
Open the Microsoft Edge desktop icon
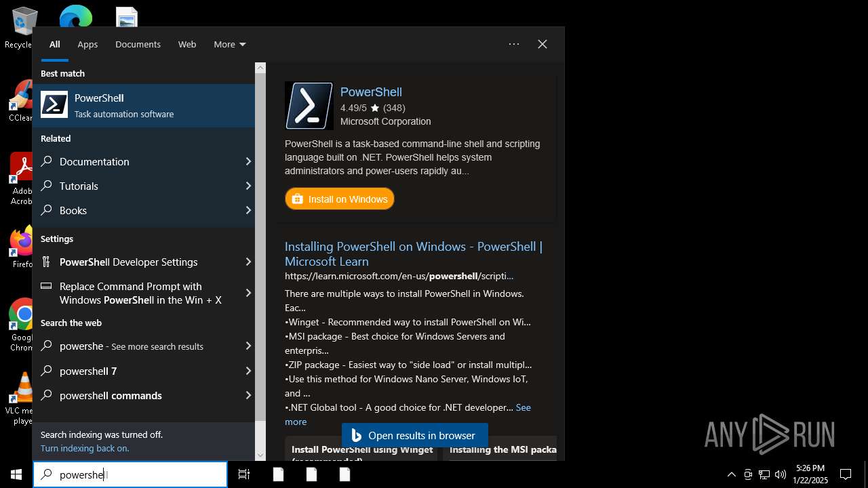click(x=75, y=16)
